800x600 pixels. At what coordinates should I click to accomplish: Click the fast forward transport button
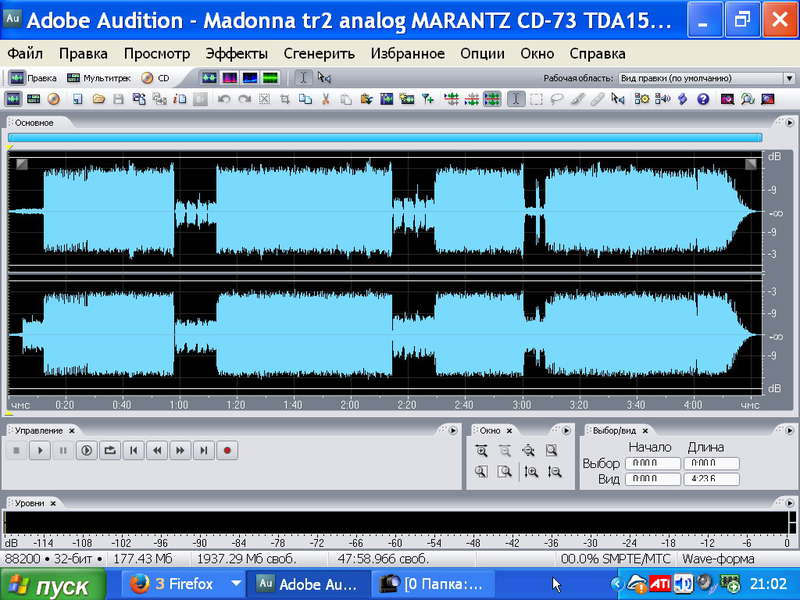[x=180, y=451]
